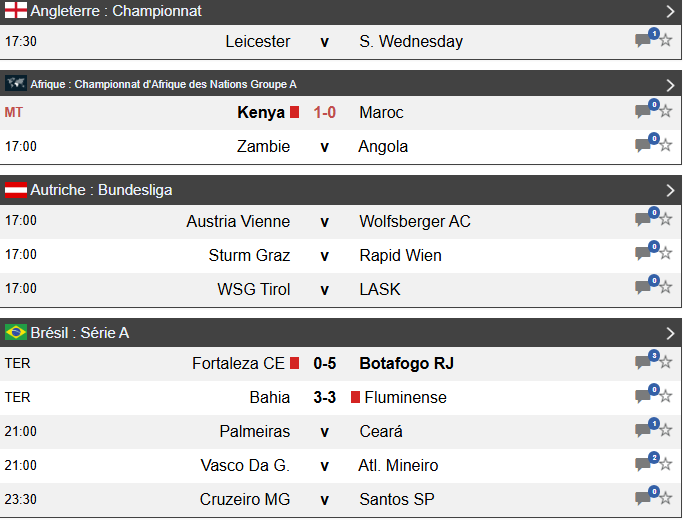Viewport: 684px width, 522px height.
Task: Open comments for Fortaleza CE v Botafogo RJ
Action: point(645,363)
